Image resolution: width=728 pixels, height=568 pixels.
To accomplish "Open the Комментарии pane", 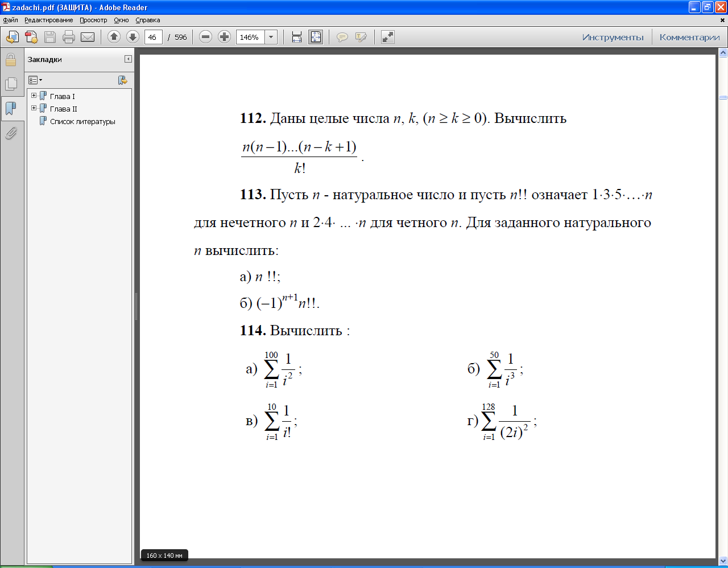I will 690,37.
